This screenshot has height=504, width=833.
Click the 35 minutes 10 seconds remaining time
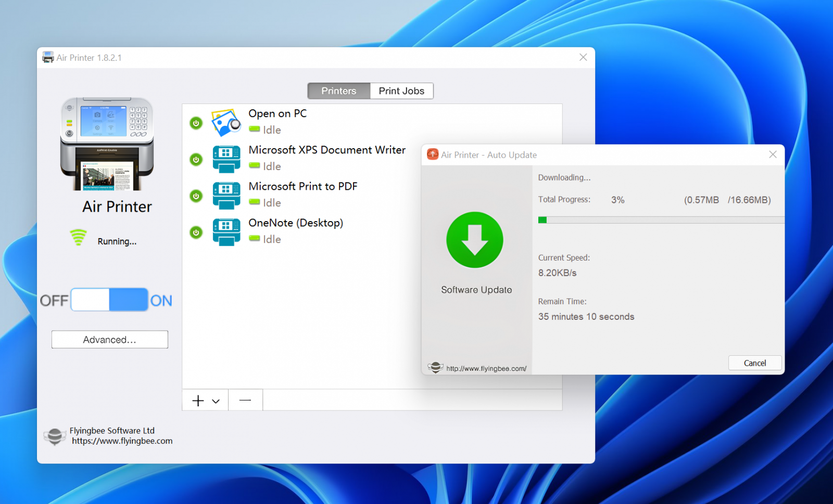pyautogui.click(x=586, y=317)
